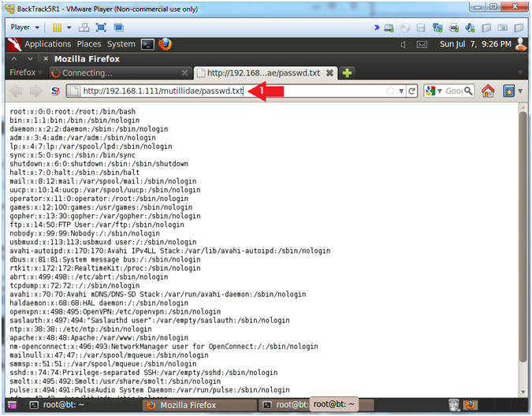Expand the power options dropdown arrow
Image resolution: width=532 pixels, height=416 pixels.
[x=69, y=28]
